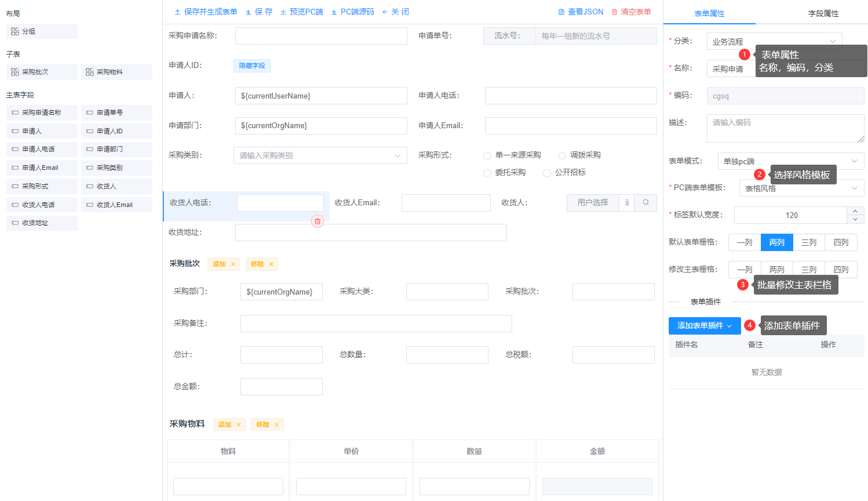This screenshot has height=501, width=868.
Task: Select the 单一来源采购 radio option
Action: 512,155
